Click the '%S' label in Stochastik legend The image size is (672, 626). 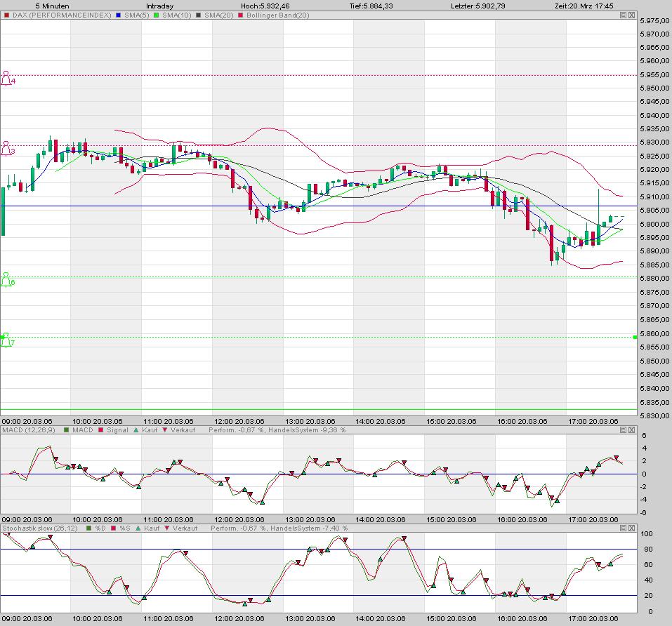click(x=125, y=528)
